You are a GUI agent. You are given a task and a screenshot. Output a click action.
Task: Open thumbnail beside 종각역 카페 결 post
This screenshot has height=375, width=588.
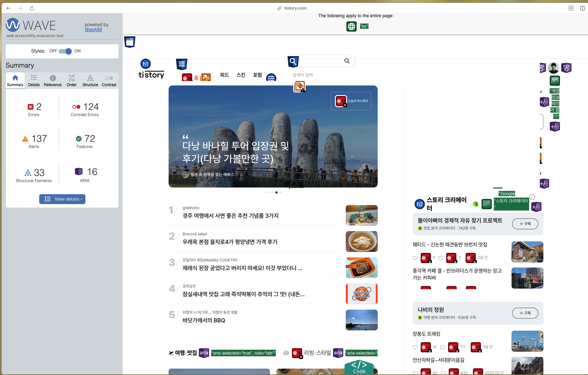527,278
